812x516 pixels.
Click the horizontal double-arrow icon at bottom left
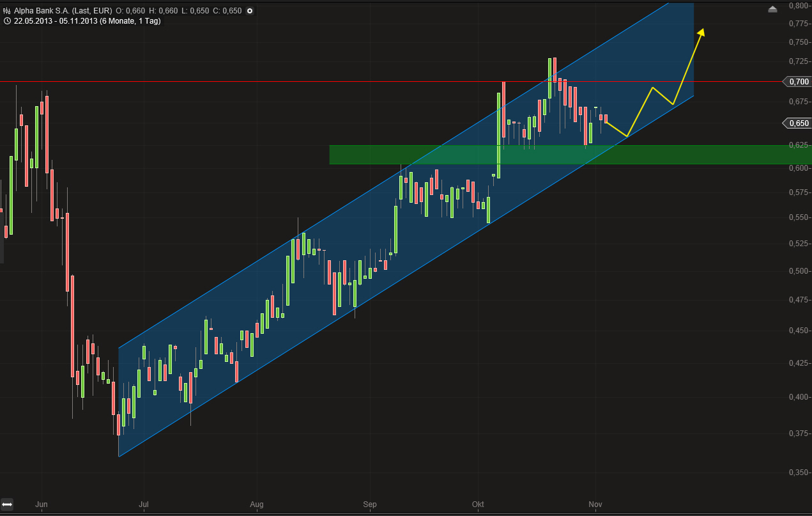pos(8,504)
